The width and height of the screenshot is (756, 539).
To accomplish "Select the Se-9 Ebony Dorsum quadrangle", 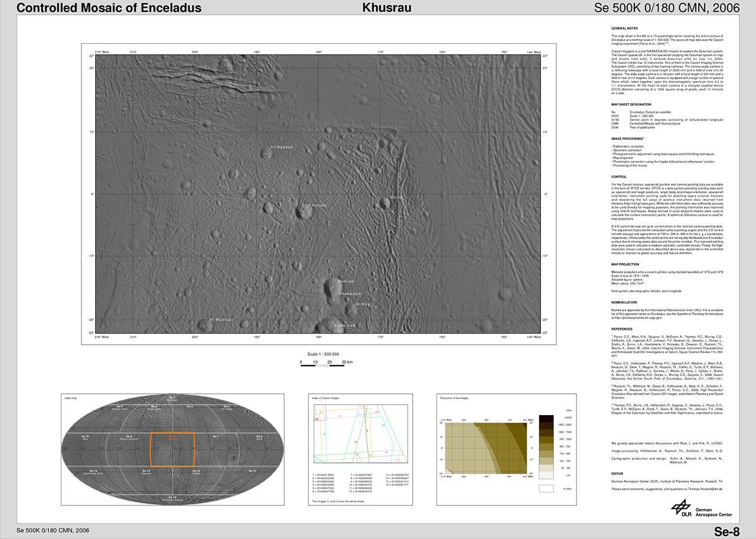I will pyautogui.click(x=128, y=438).
